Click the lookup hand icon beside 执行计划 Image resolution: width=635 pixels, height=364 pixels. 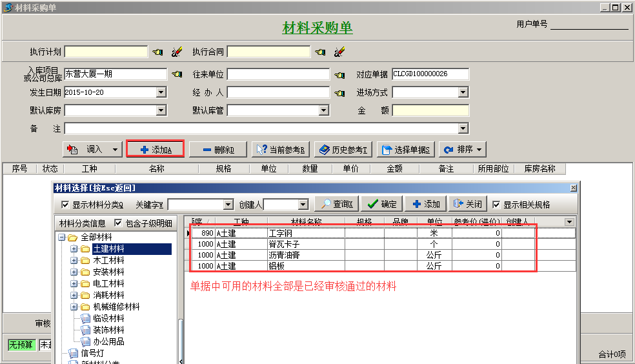point(157,52)
